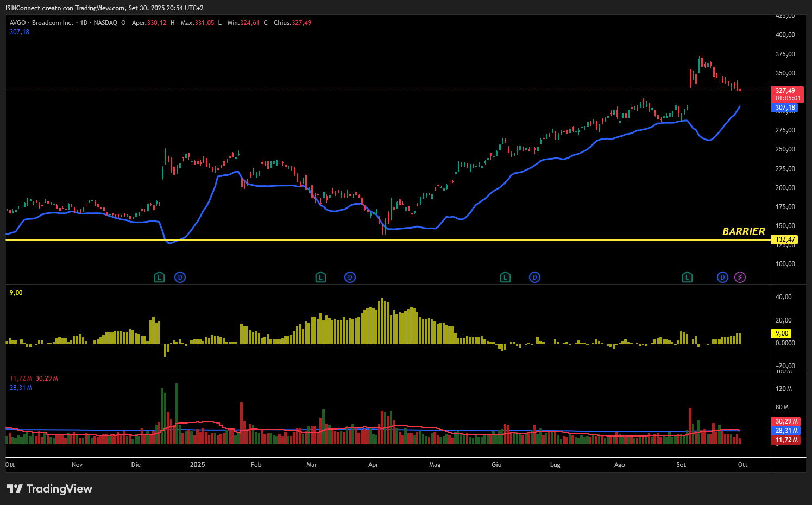
Task: Click the dividend marker in late December
Action: click(x=180, y=277)
